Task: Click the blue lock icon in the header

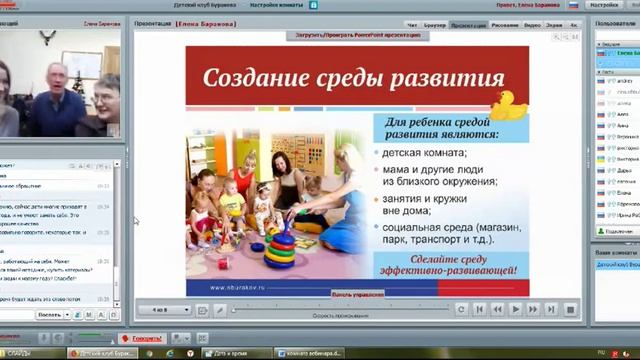Action: [x=313, y=5]
